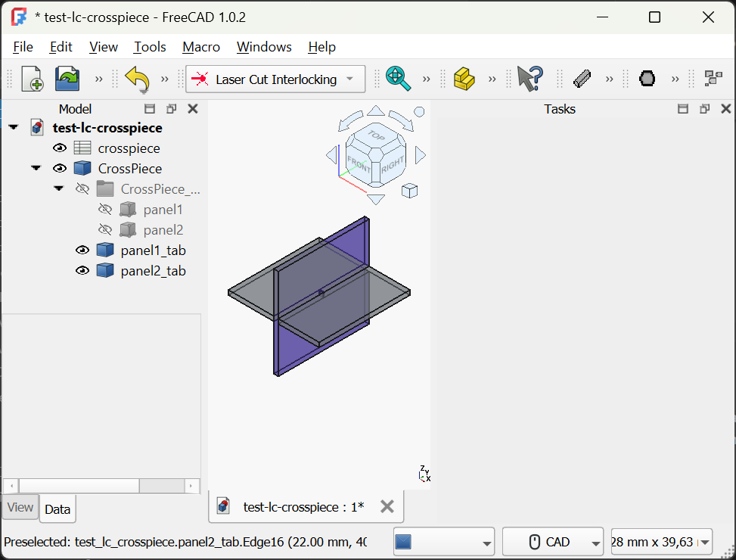Show hidden panel2 via crossed eye
736x560 pixels.
coord(104,230)
